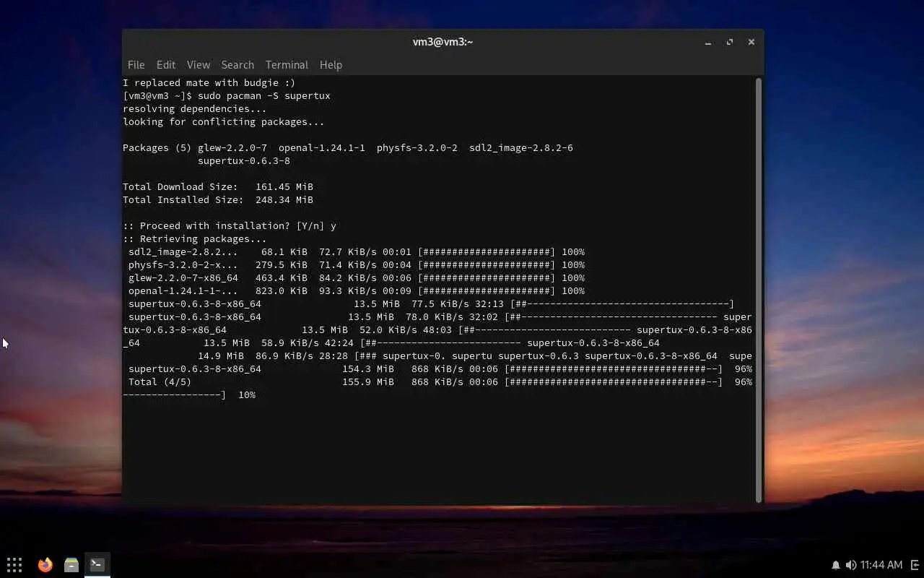Click the 'sdl2_image-2.8.2...' download row
The width and height of the screenshot is (924, 578).
tap(357, 251)
